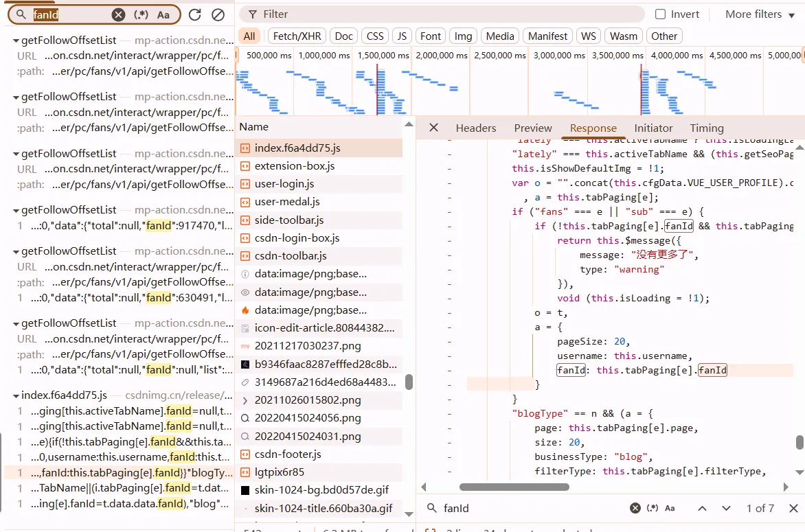
Task: Switch to the Headers tab
Action: coord(476,128)
